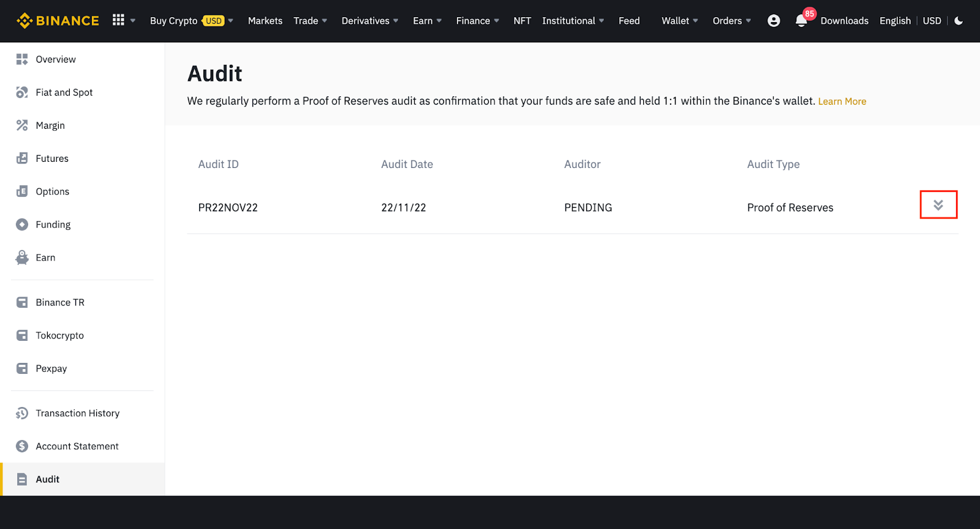This screenshot has height=529, width=980.
Task: Click the Transaction History icon
Action: point(22,413)
